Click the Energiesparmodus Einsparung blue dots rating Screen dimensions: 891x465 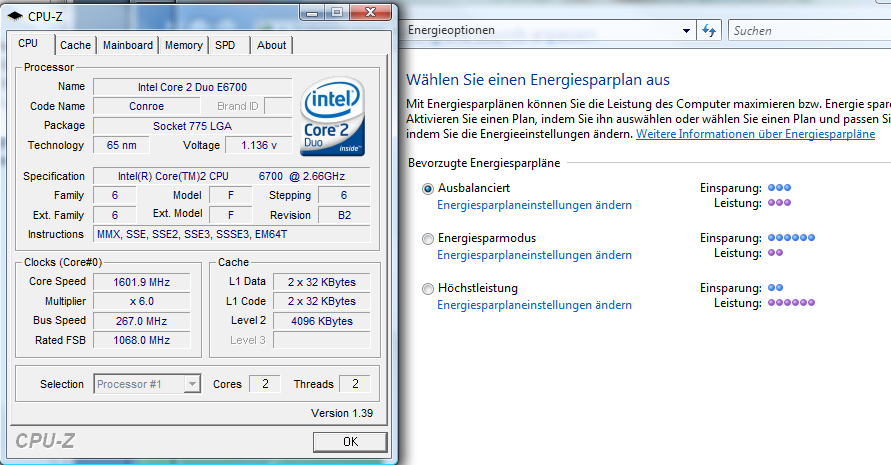[x=792, y=238]
